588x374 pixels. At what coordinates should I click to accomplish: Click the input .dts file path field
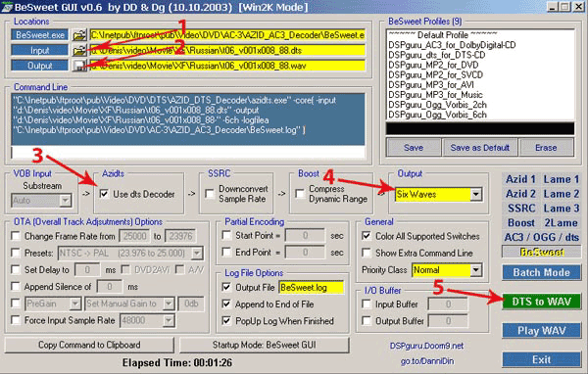(x=227, y=50)
